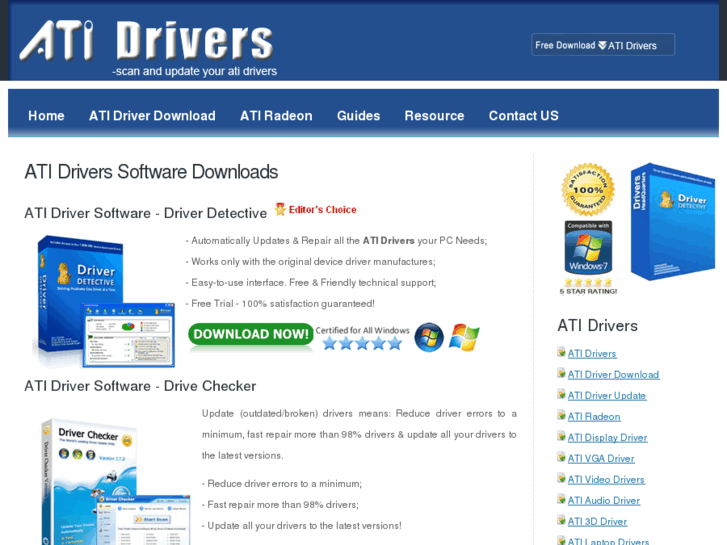The height and width of the screenshot is (545, 727).
Task: Open the ATI Drivers sidebar link
Action: pyautogui.click(x=592, y=353)
